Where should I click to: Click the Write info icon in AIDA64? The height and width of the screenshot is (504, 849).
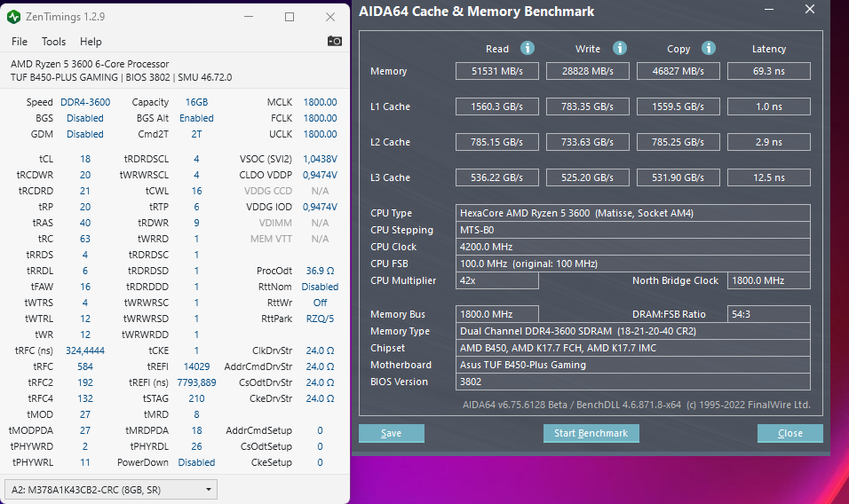click(620, 48)
